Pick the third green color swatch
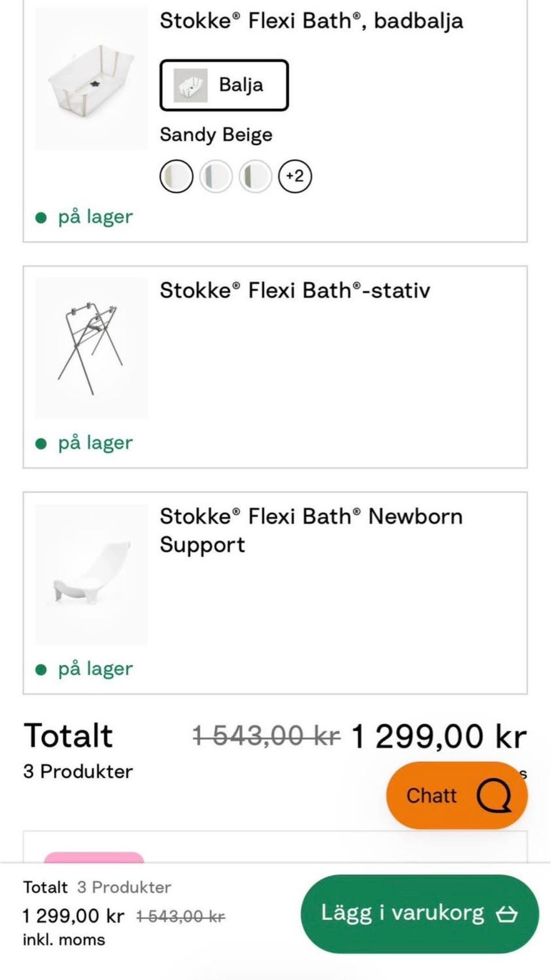551x980 pixels. click(x=255, y=176)
